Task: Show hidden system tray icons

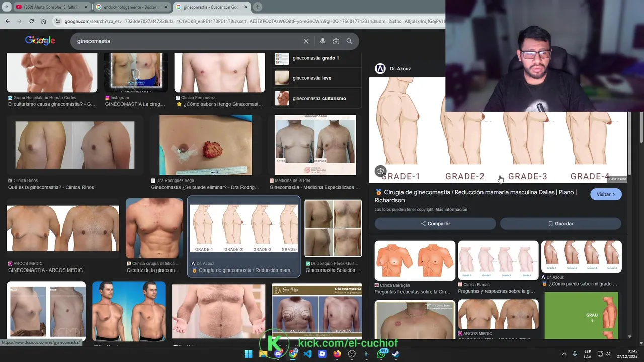Action: [564, 354]
